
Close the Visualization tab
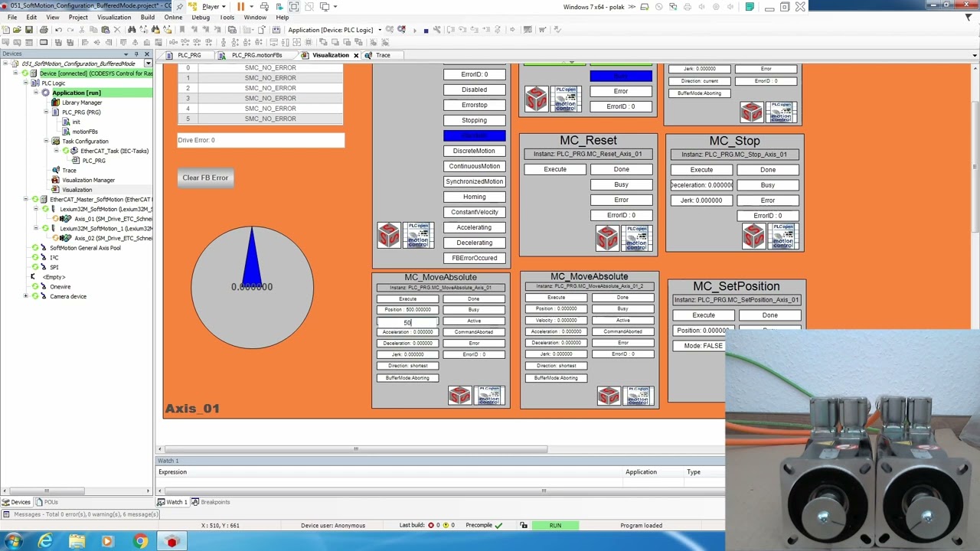(356, 55)
